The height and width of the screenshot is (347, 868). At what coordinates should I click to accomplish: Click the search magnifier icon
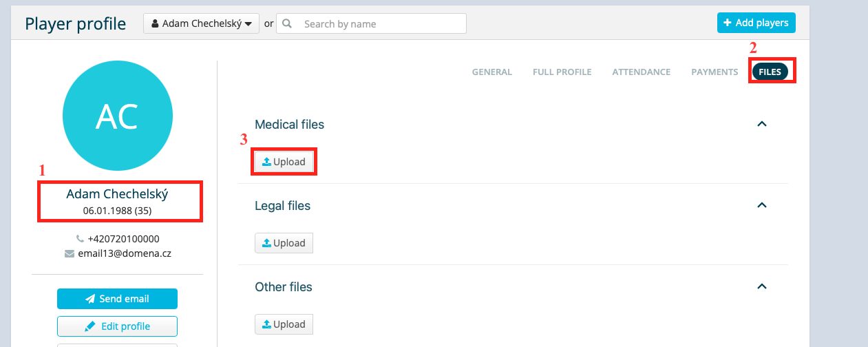pos(287,23)
